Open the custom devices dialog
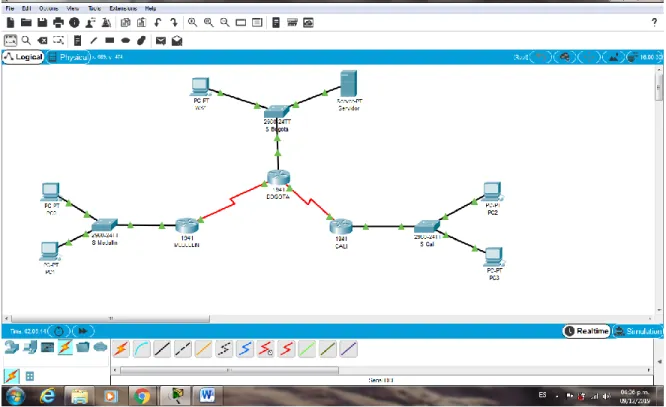 308,23
